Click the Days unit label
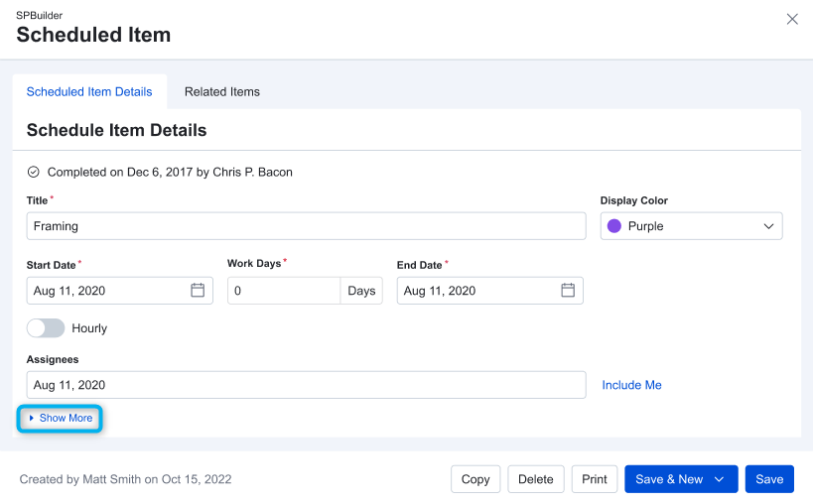813x504 pixels. click(361, 291)
